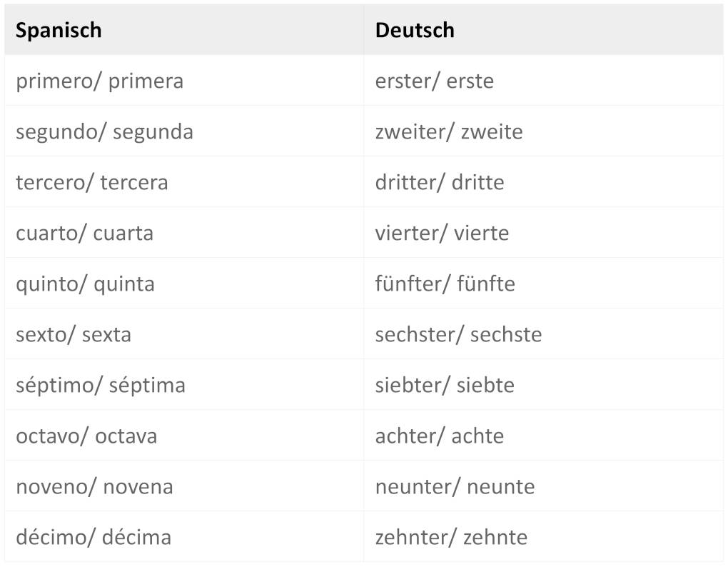Image resolution: width=728 pixels, height=567 pixels.
Task: Select the "segundo/ segunda" cell
Action: tap(104, 131)
